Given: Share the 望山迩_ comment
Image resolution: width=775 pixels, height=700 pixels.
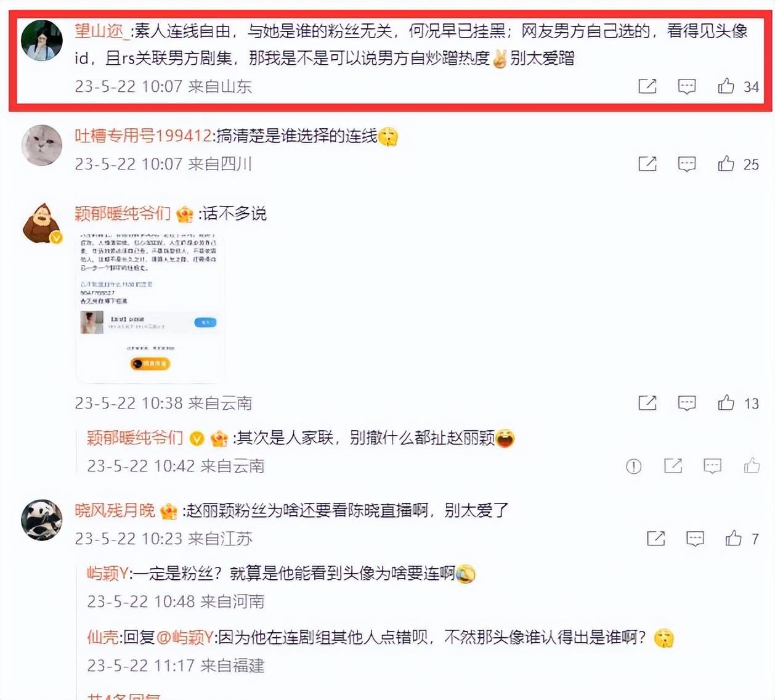Looking at the screenshot, I should (647, 86).
